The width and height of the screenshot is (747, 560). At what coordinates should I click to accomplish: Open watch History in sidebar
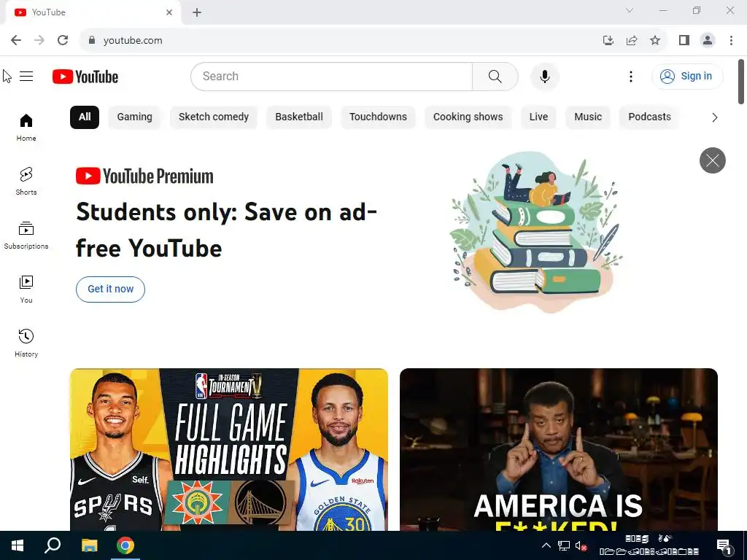26,343
